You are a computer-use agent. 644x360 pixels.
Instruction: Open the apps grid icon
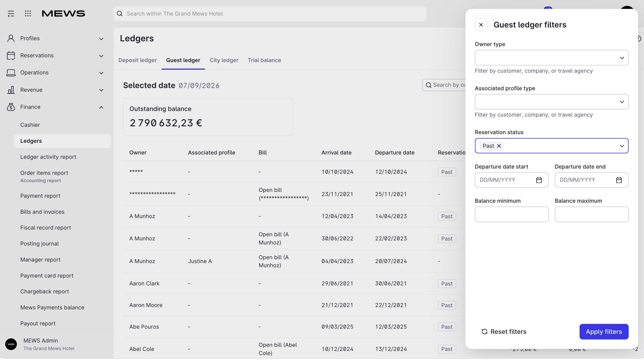coord(28,13)
